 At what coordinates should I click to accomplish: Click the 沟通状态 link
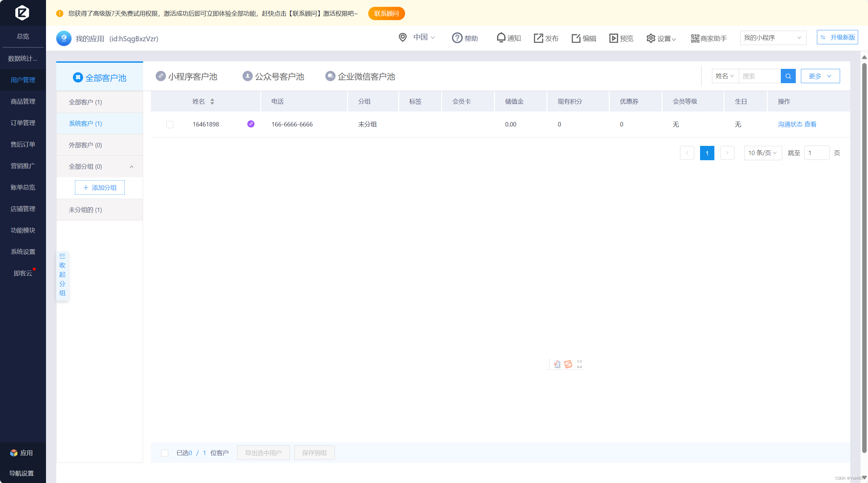point(790,124)
